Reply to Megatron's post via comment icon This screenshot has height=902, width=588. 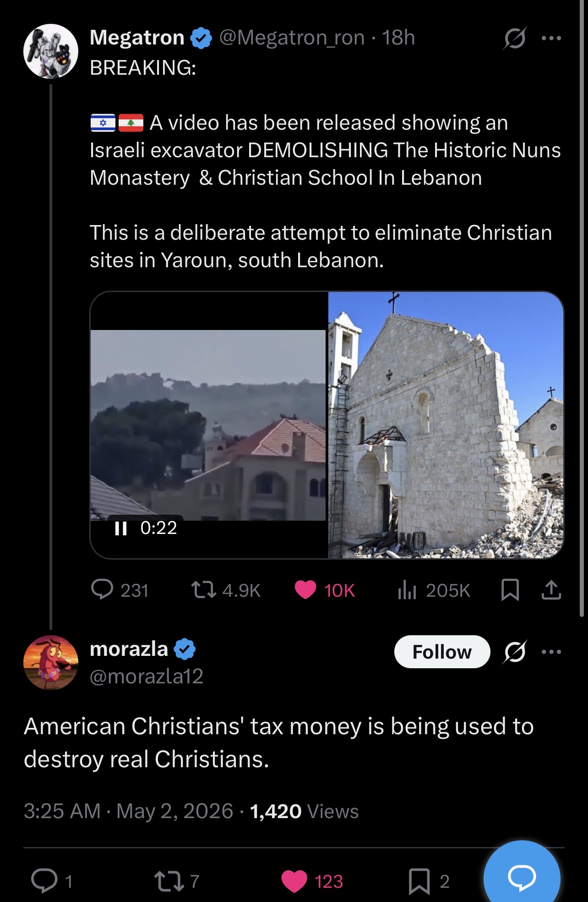coord(102,589)
